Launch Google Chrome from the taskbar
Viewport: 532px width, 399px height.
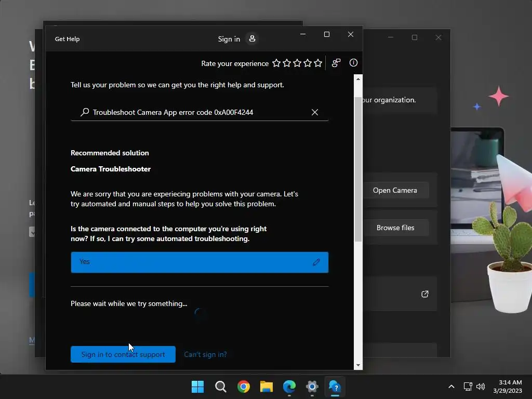(244, 387)
